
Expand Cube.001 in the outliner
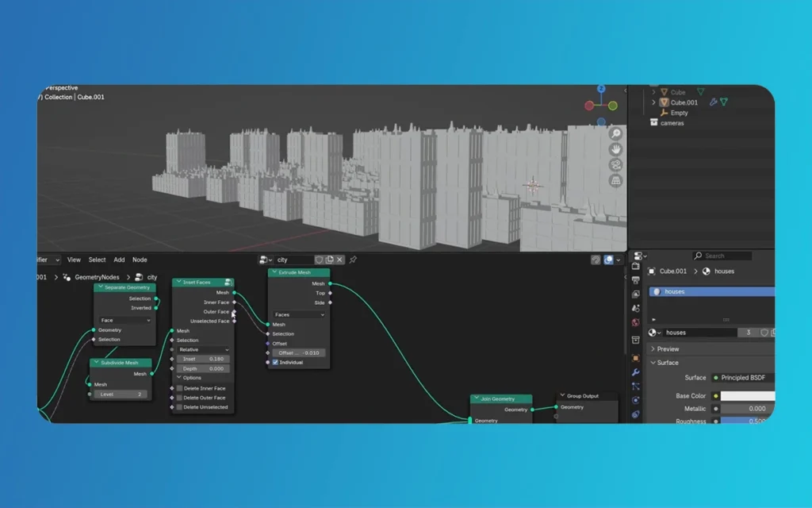(x=653, y=102)
